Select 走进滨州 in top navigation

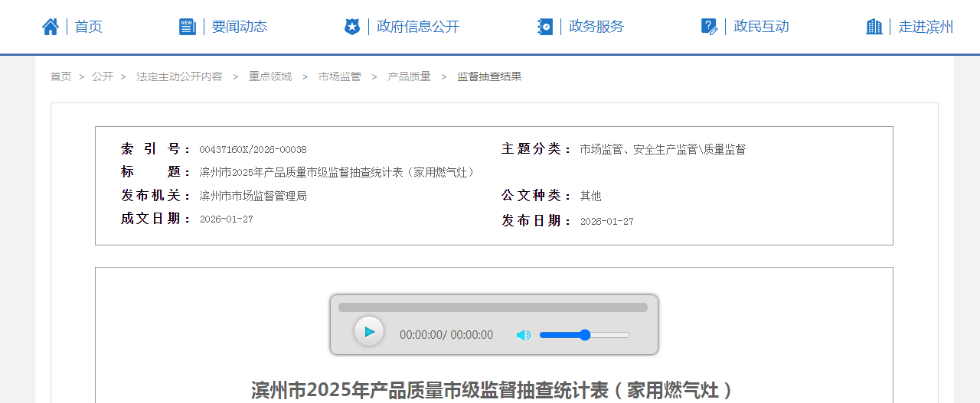[926, 27]
